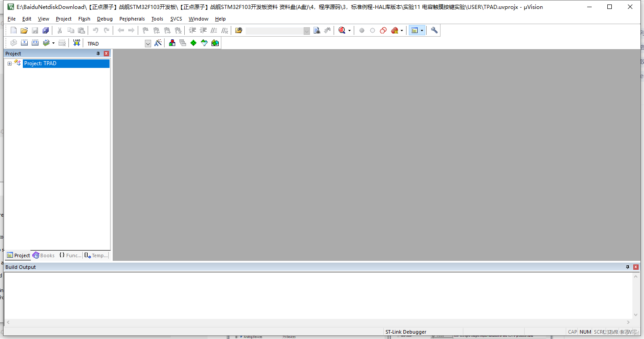Screen dimensions: 644x339
Task: Disable all breakpoints with the red circles icon
Action: pos(383,30)
